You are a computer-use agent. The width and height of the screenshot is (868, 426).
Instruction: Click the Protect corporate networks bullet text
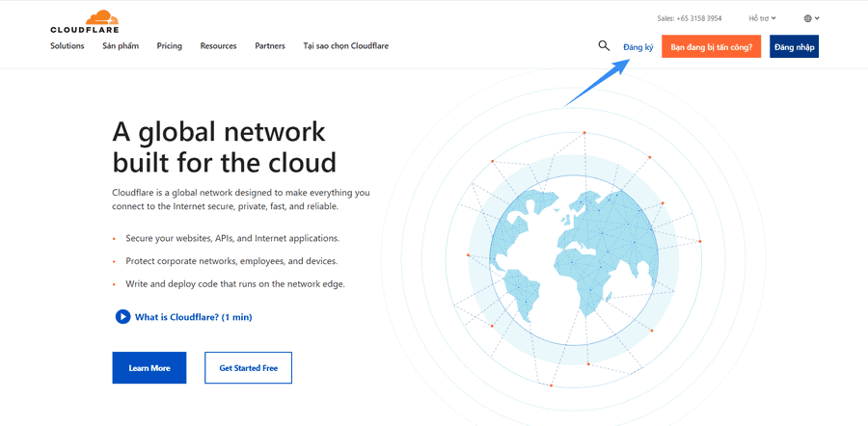231,261
